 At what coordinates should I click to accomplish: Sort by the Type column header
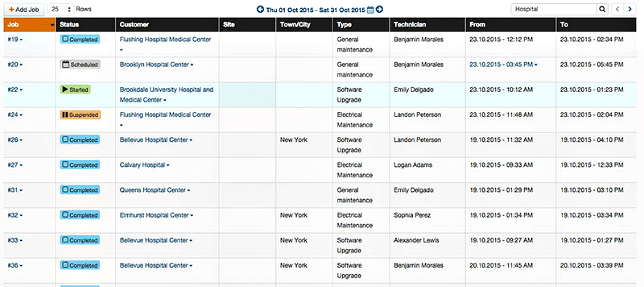point(361,25)
